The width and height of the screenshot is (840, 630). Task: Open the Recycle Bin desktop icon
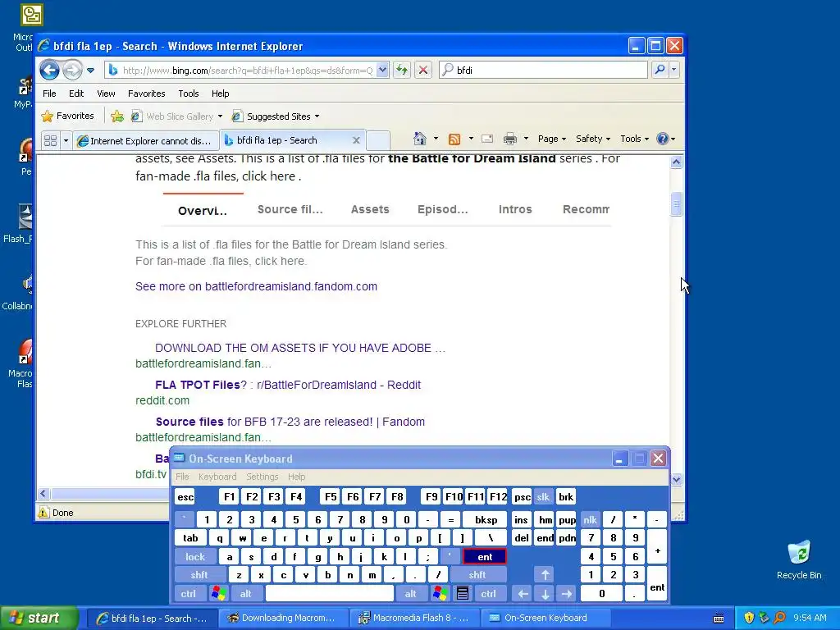[x=799, y=560]
